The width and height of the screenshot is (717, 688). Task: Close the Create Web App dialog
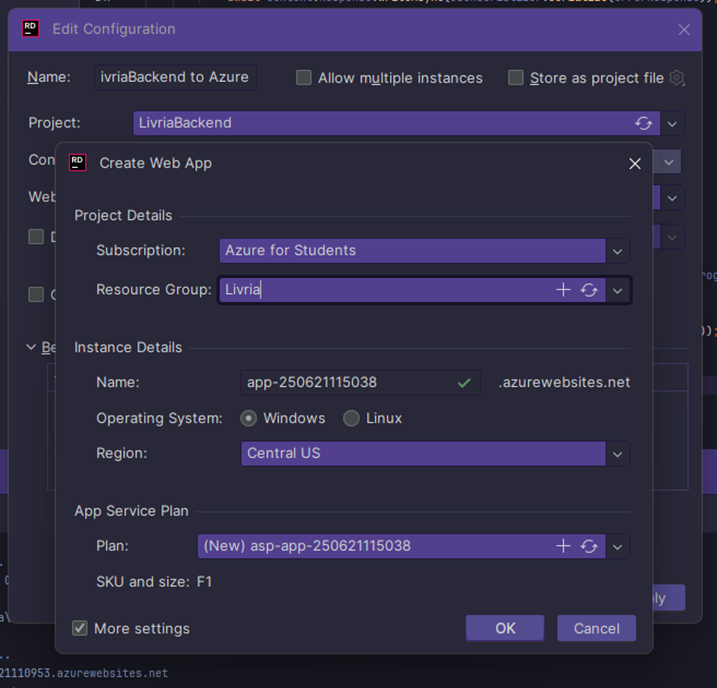[x=635, y=164]
